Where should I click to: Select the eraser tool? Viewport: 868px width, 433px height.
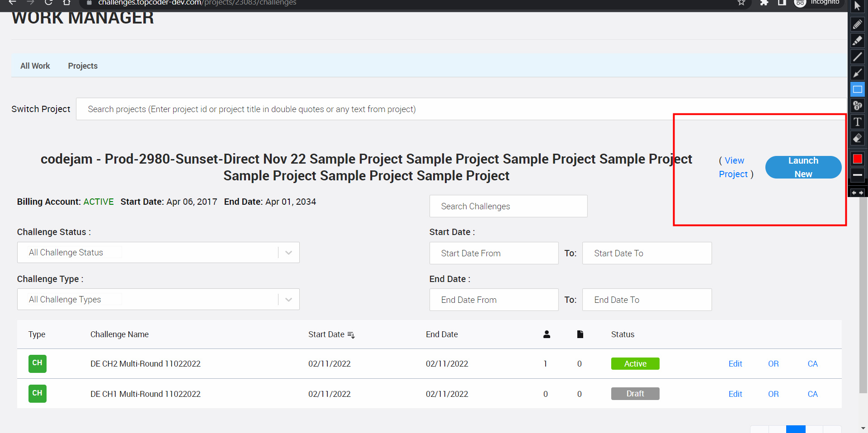pyautogui.click(x=858, y=138)
